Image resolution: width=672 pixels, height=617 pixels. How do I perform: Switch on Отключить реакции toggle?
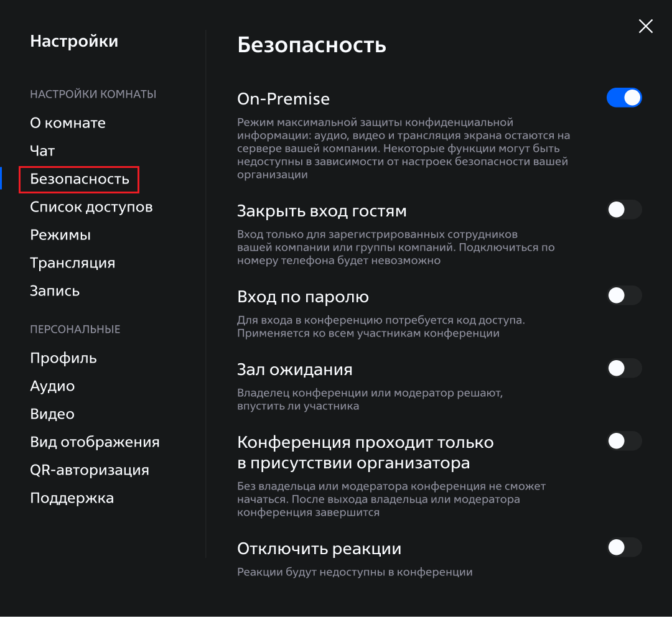(x=624, y=547)
